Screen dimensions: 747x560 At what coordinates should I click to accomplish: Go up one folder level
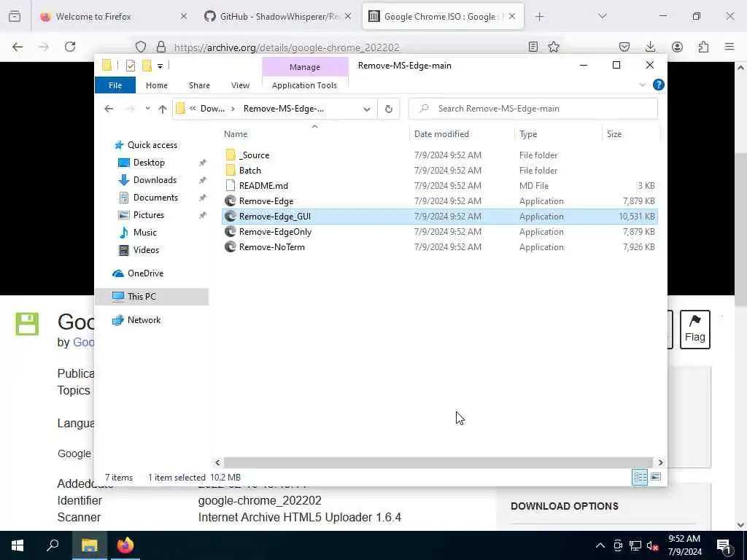[x=163, y=109]
